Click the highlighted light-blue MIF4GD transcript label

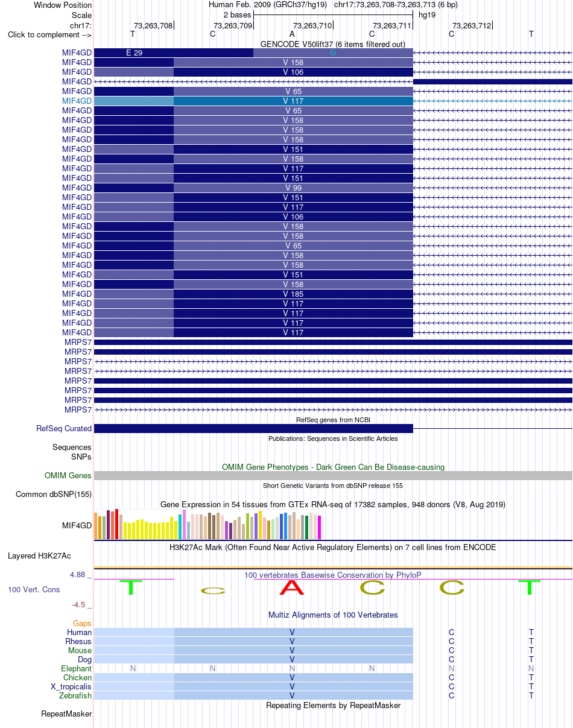(x=77, y=101)
